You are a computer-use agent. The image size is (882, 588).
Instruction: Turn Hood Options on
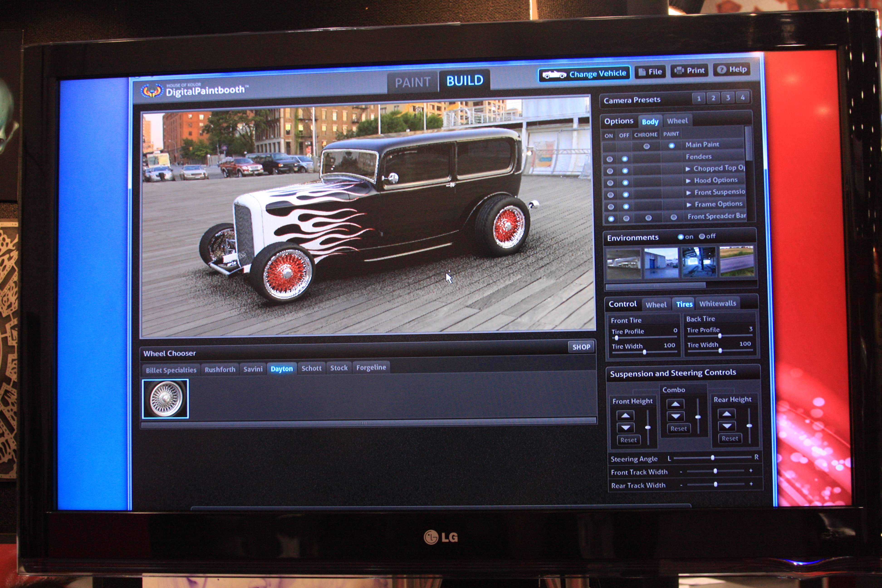pos(610,183)
